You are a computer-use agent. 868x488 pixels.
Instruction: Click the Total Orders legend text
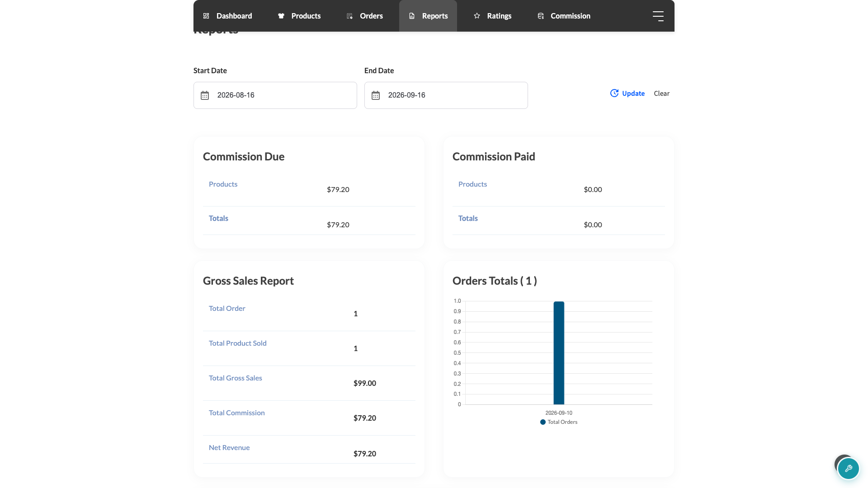562,422
